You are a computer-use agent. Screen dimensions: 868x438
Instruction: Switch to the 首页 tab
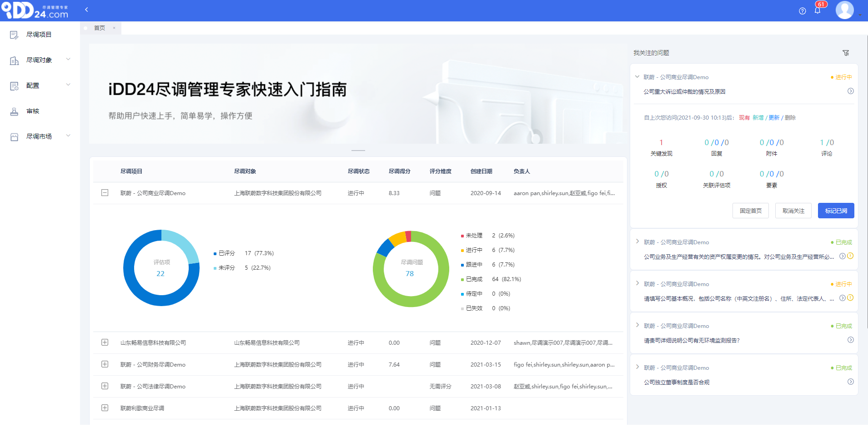pos(99,28)
